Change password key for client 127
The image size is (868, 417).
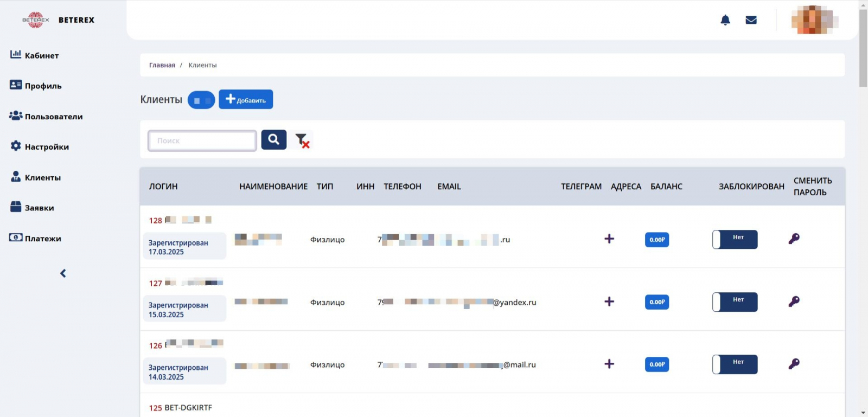point(794,301)
